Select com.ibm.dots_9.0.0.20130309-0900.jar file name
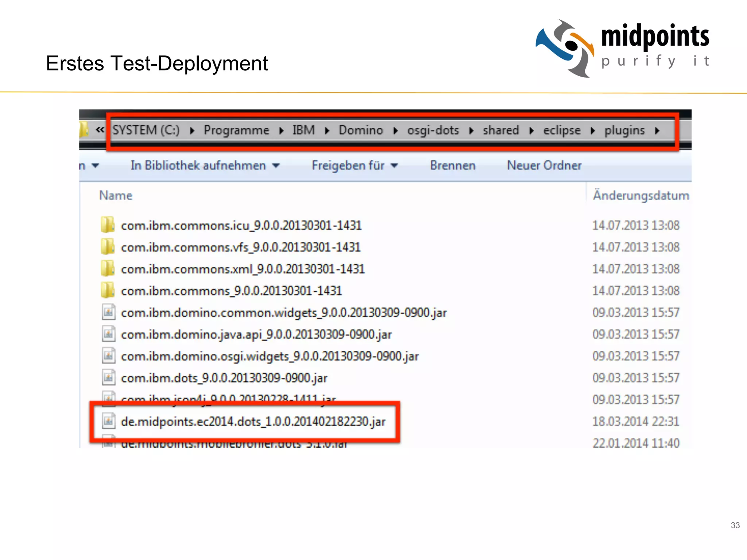This screenshot has width=747, height=560. (x=224, y=379)
